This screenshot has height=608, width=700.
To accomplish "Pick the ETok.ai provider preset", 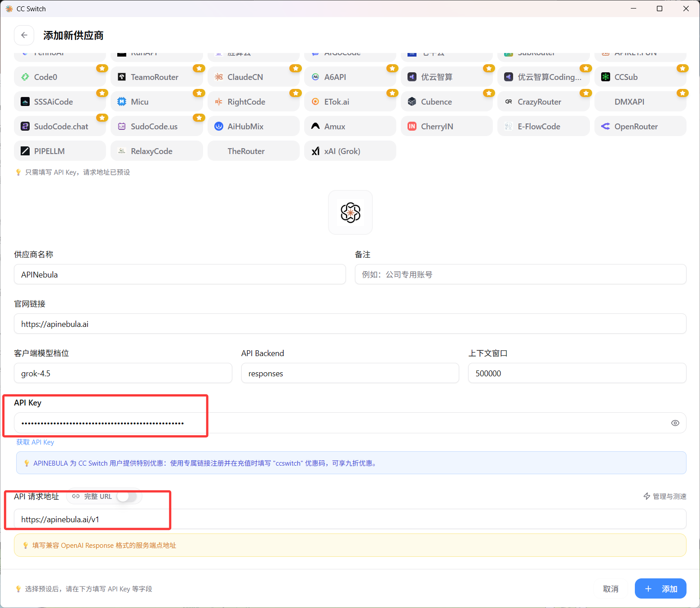I will coord(350,101).
